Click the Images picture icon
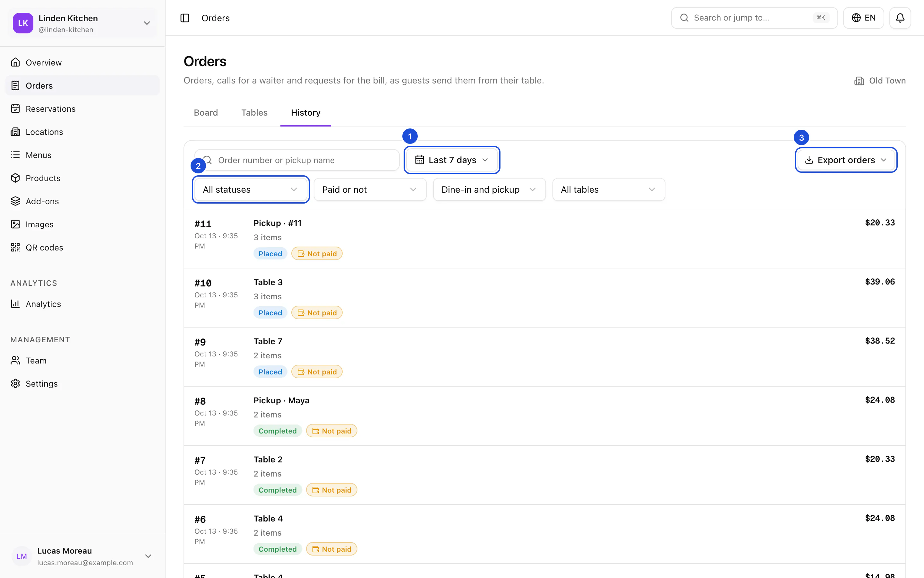This screenshot has width=924, height=578. point(15,224)
